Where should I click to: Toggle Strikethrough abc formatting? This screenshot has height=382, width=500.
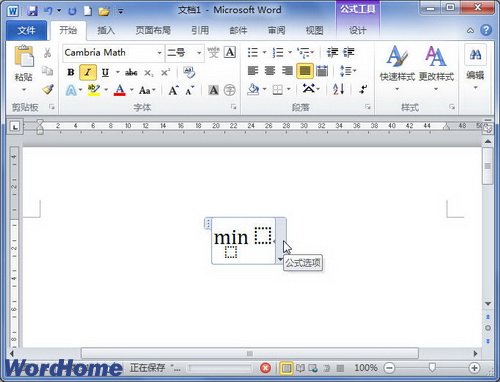click(x=131, y=72)
